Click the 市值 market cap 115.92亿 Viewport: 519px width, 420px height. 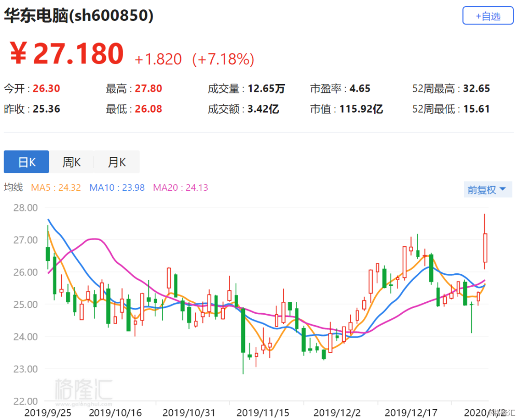[361, 109]
